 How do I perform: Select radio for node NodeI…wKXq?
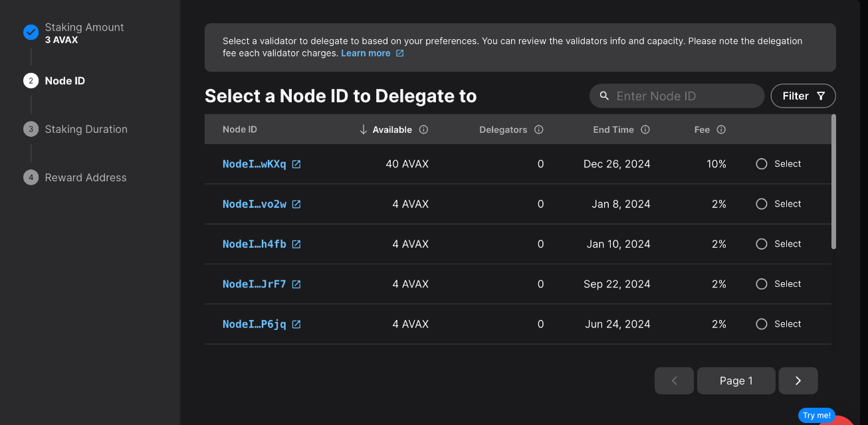762,164
